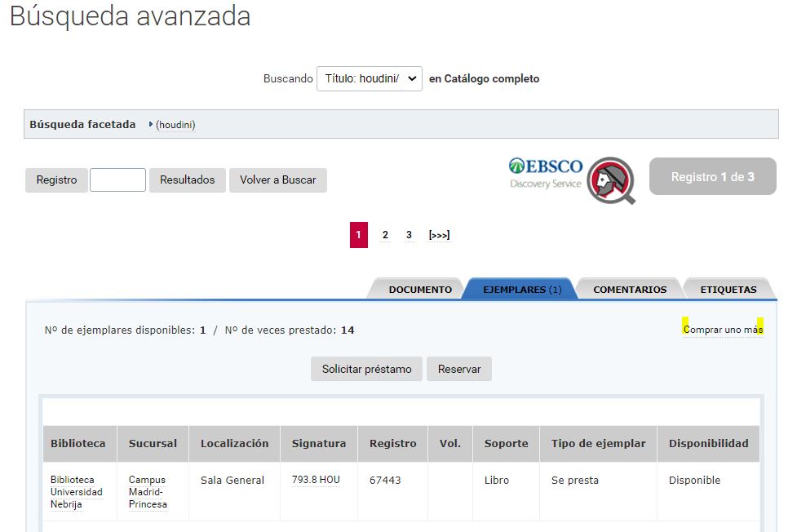Screen dimensions: 797x532
Task: Open Campus Madrid-Princesa branch link
Action: pos(148,492)
